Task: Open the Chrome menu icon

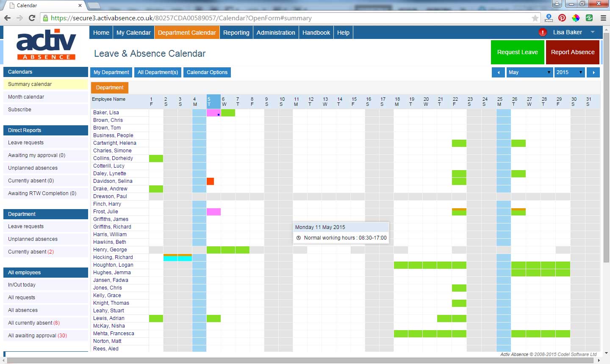Action: [x=603, y=18]
